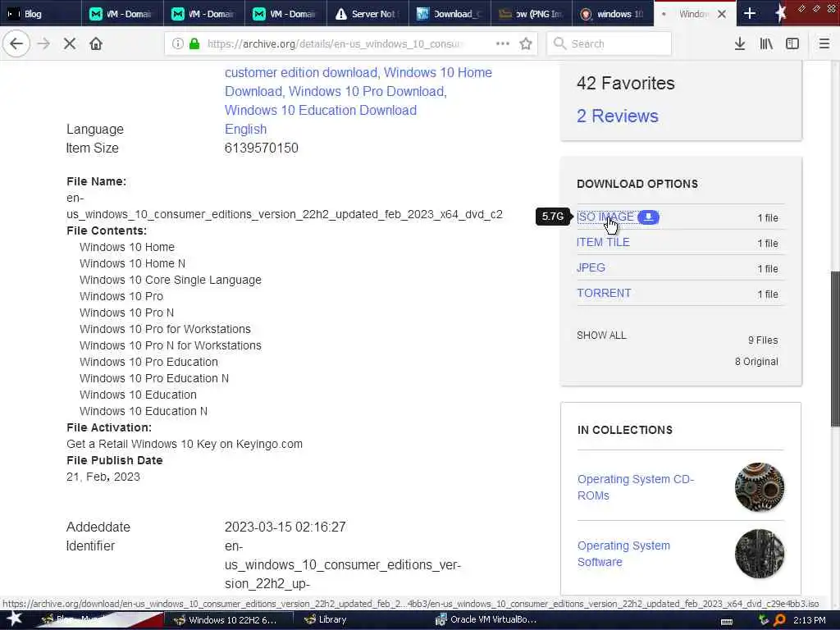Open the keyboard icon in system tray
Screen dimensions: 840x630
(x=727, y=621)
